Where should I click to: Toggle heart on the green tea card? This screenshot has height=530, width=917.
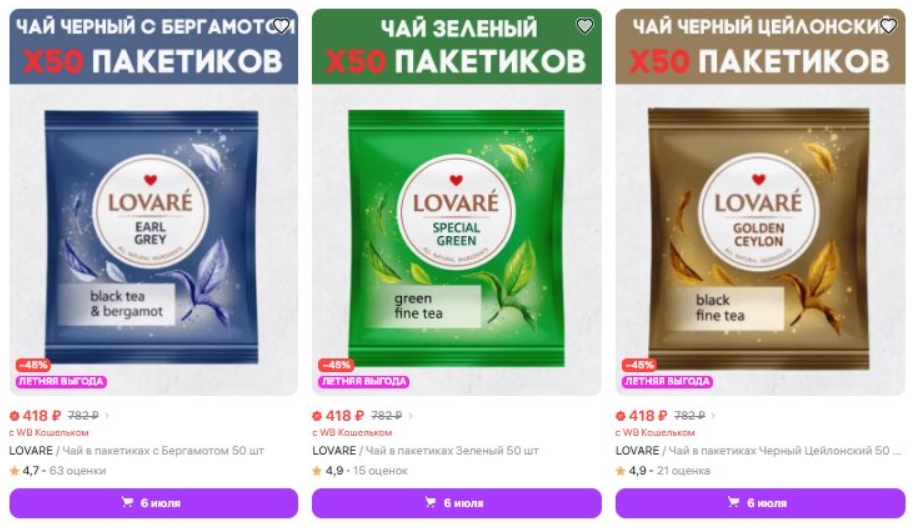[x=584, y=26]
